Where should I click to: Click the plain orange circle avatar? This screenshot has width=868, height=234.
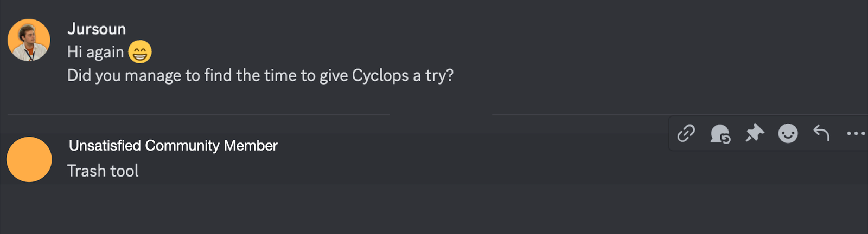[29, 159]
